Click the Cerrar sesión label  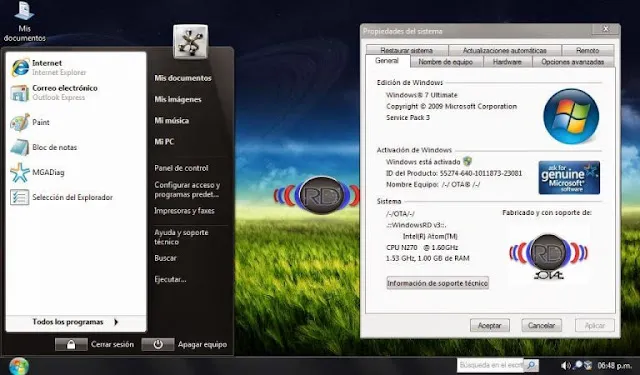click(112, 344)
